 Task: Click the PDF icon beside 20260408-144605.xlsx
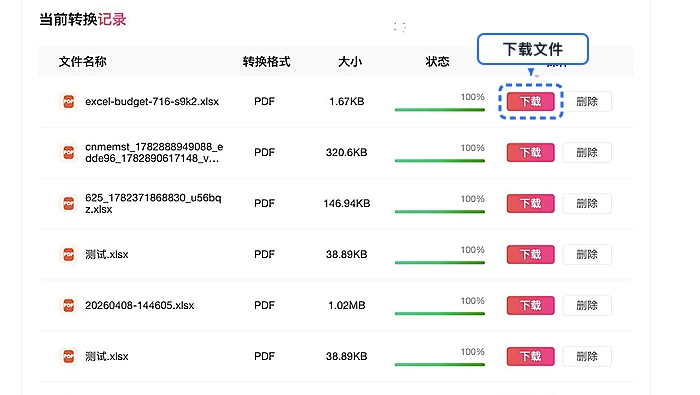pos(68,305)
